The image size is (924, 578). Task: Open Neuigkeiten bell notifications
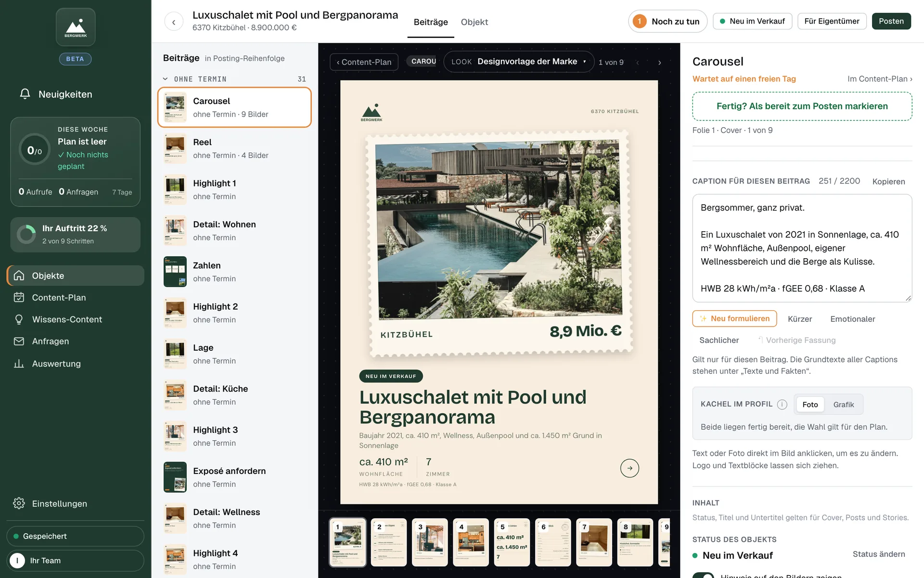[x=25, y=94]
